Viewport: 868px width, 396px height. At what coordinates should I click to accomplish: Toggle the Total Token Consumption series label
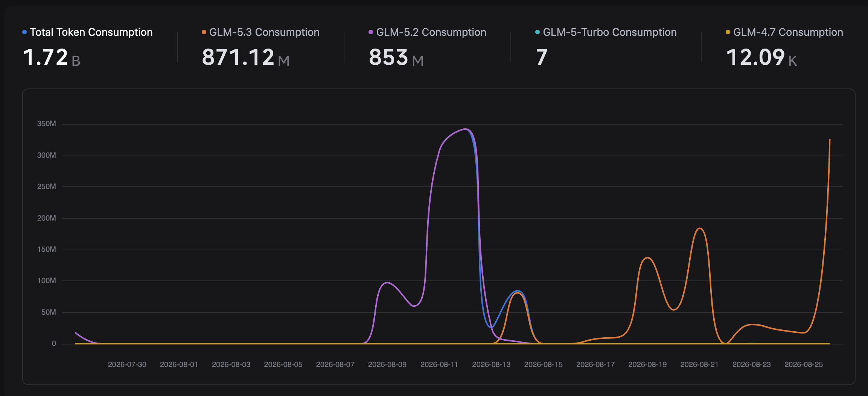tap(91, 32)
